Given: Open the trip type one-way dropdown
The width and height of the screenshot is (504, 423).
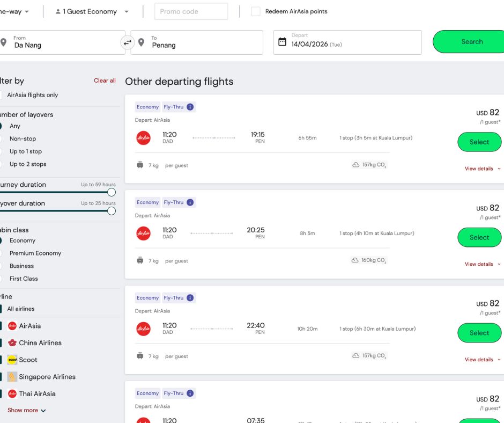Looking at the screenshot, I should click(x=15, y=12).
